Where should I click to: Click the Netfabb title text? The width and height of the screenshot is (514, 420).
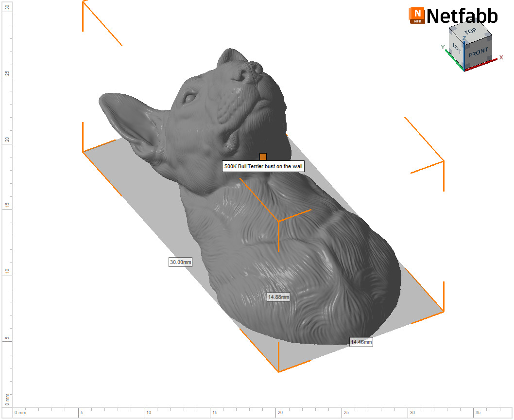tap(462, 16)
